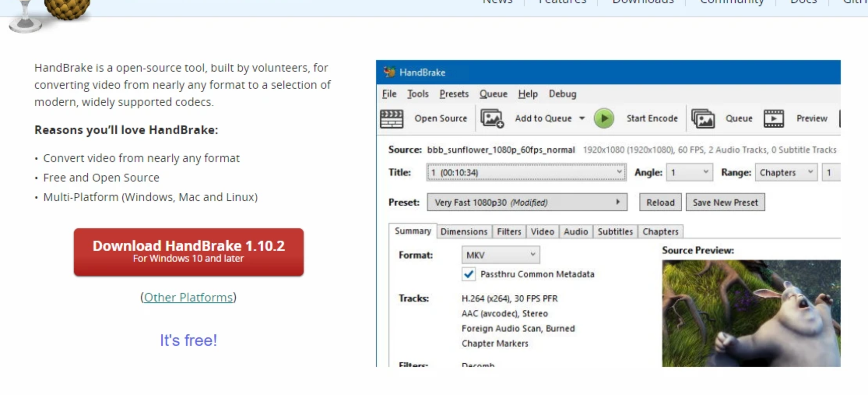The height and width of the screenshot is (395, 868).
Task: Click the Reasons you'll love HandBrake heading
Action: [126, 130]
